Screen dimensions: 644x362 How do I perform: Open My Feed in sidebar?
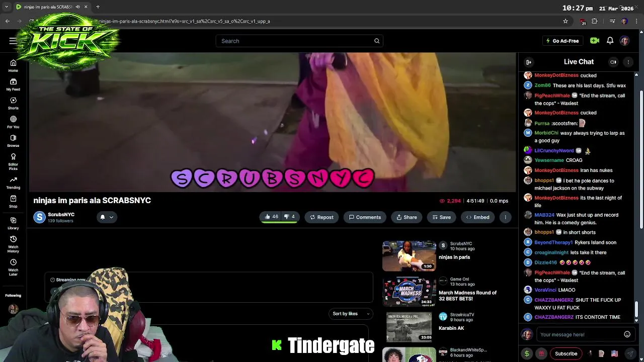[x=13, y=84]
